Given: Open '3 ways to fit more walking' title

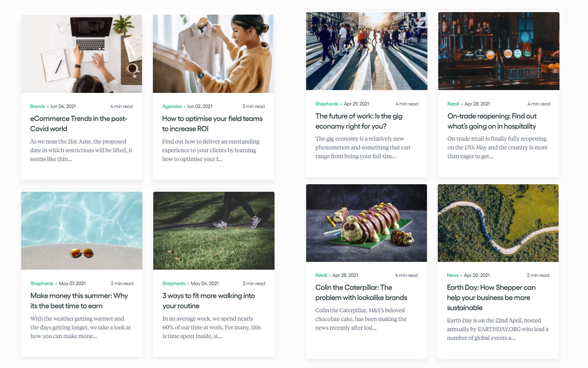Looking at the screenshot, I should 208,301.
